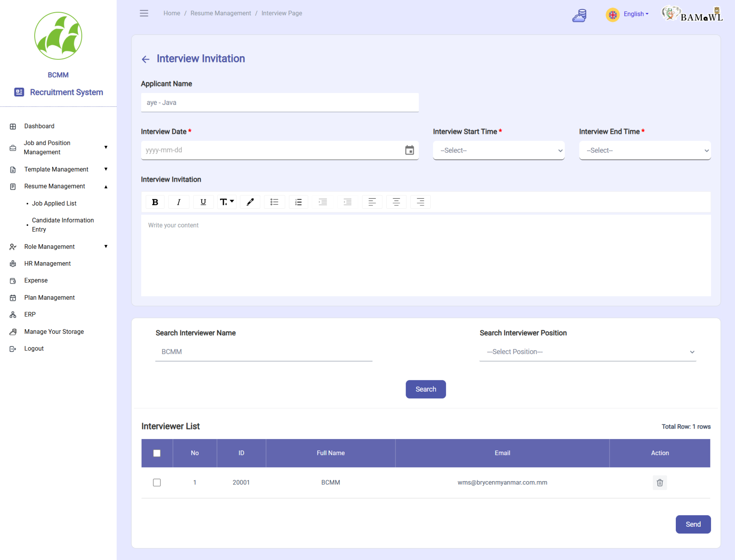Align text right
735x560 pixels.
pyautogui.click(x=420, y=202)
